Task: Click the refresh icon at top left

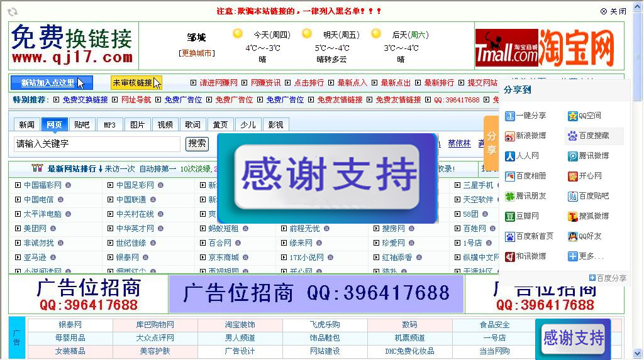Action: tap(13, 12)
